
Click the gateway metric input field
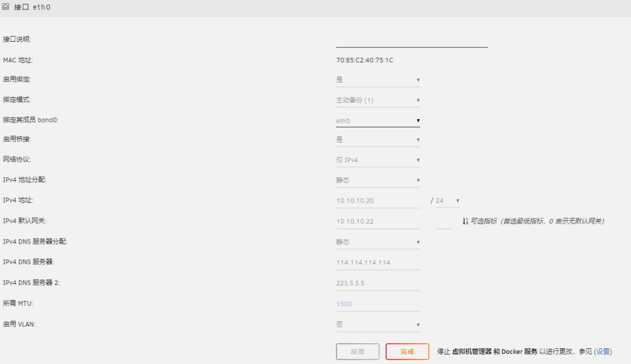(444, 221)
